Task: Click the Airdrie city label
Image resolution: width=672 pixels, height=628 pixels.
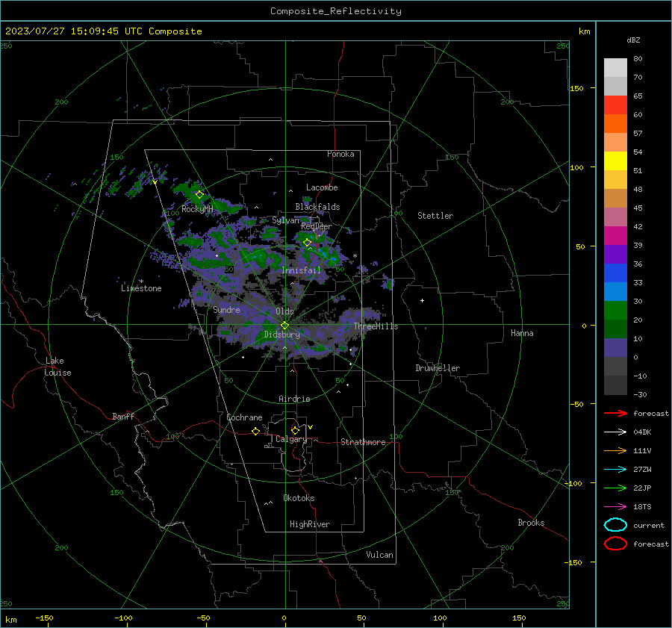Action: tap(294, 399)
